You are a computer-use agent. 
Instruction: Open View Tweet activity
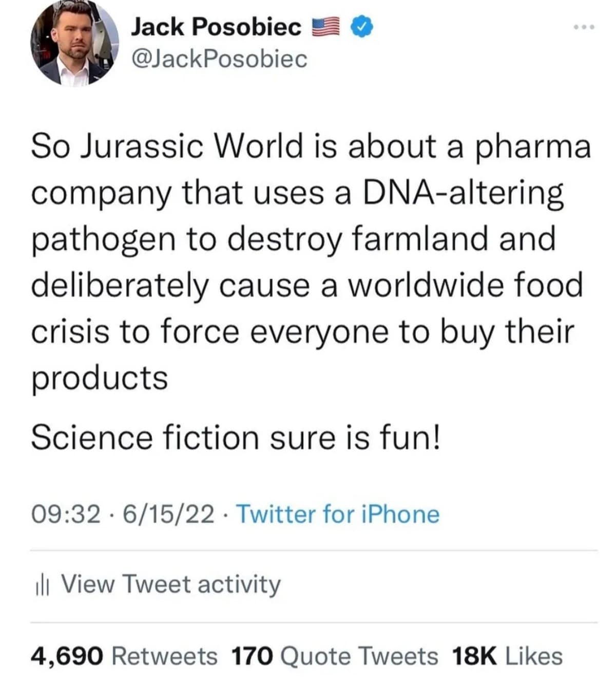pyautogui.click(x=170, y=584)
